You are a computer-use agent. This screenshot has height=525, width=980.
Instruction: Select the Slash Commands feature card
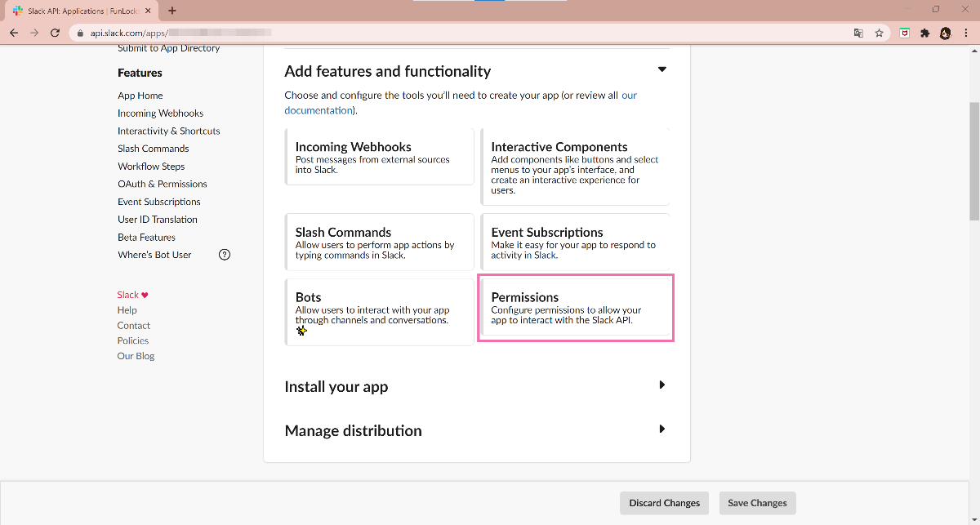click(379, 242)
